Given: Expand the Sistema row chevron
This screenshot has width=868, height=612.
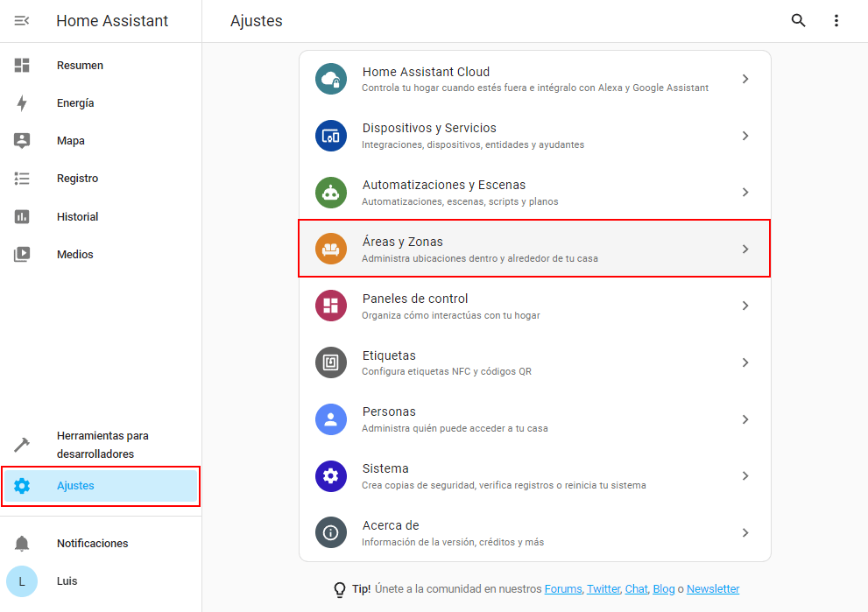Looking at the screenshot, I should click(745, 476).
